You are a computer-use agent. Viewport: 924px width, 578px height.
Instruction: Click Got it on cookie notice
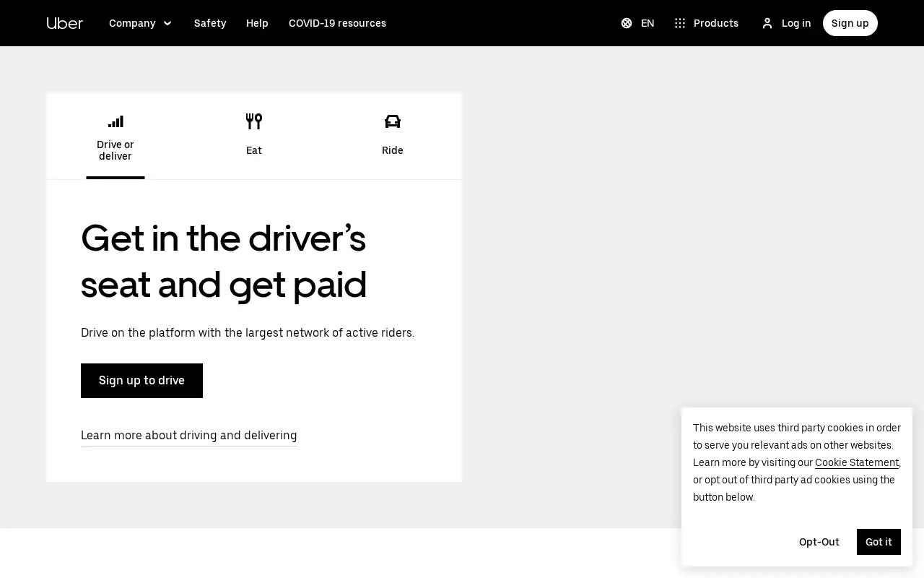click(879, 542)
